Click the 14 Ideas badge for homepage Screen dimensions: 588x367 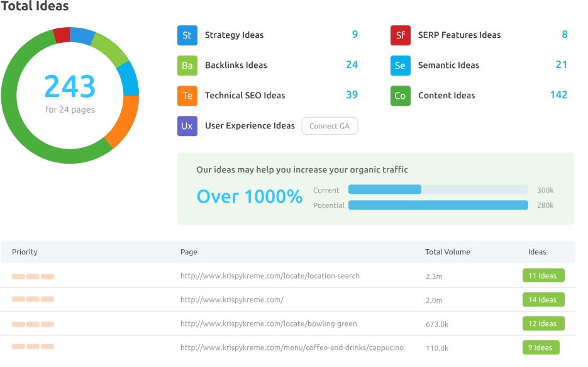(x=543, y=300)
